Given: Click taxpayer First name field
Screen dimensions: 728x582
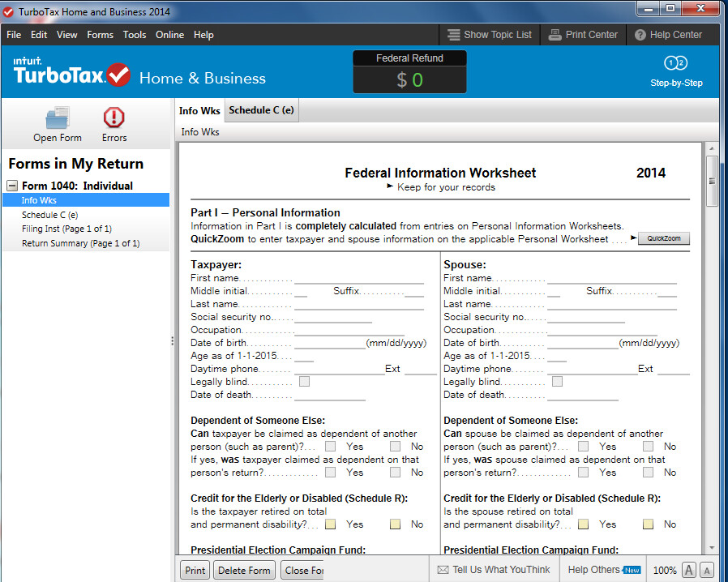Looking at the screenshot, I should click(359, 278).
